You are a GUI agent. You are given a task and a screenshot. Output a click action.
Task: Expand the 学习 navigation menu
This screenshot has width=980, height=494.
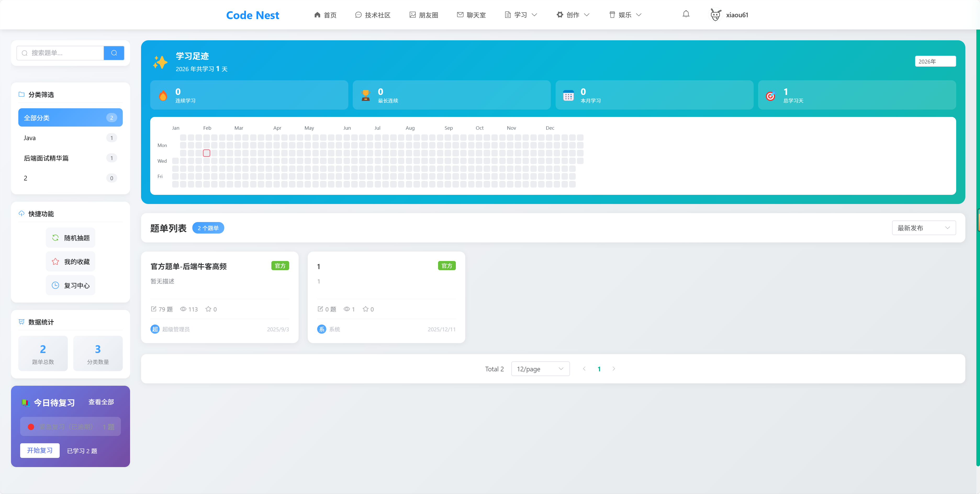coord(520,15)
